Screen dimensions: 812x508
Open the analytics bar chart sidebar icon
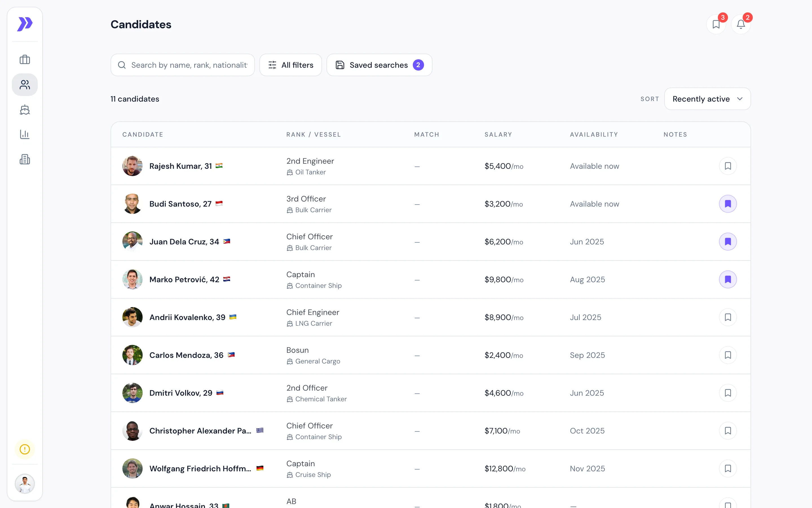click(25, 134)
